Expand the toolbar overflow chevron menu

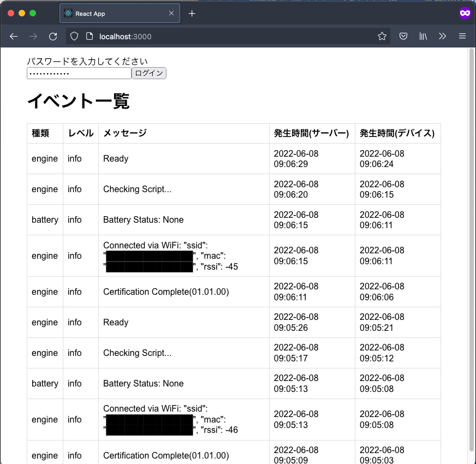pos(442,36)
